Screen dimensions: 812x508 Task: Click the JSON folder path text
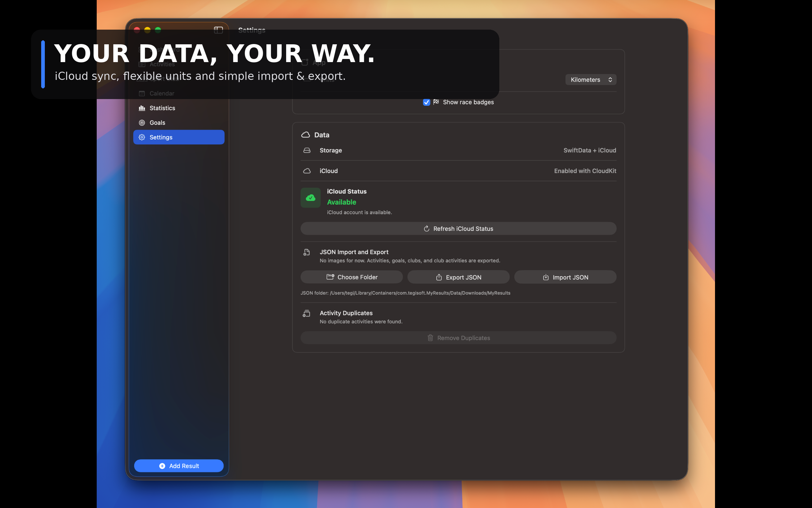[x=405, y=293]
